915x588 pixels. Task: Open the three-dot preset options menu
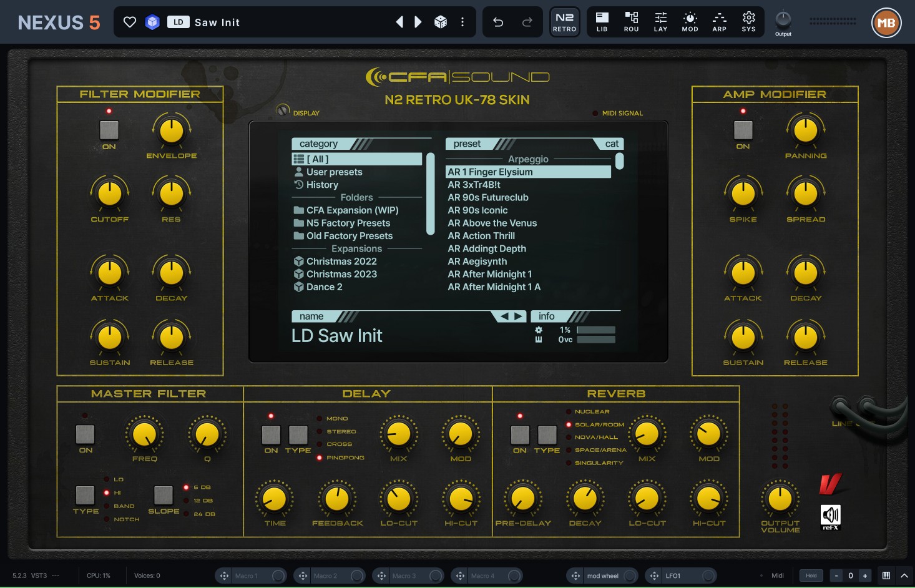click(462, 22)
